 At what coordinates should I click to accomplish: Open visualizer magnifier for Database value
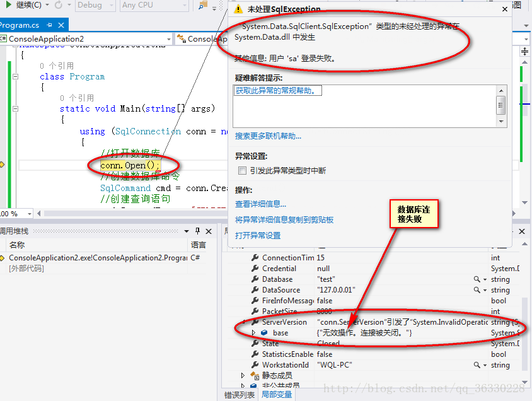click(x=477, y=279)
